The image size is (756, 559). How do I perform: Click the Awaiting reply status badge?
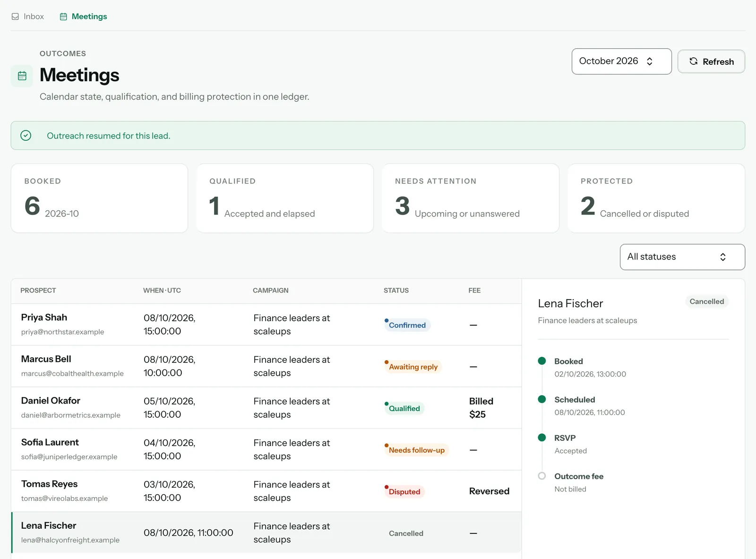[x=412, y=367]
